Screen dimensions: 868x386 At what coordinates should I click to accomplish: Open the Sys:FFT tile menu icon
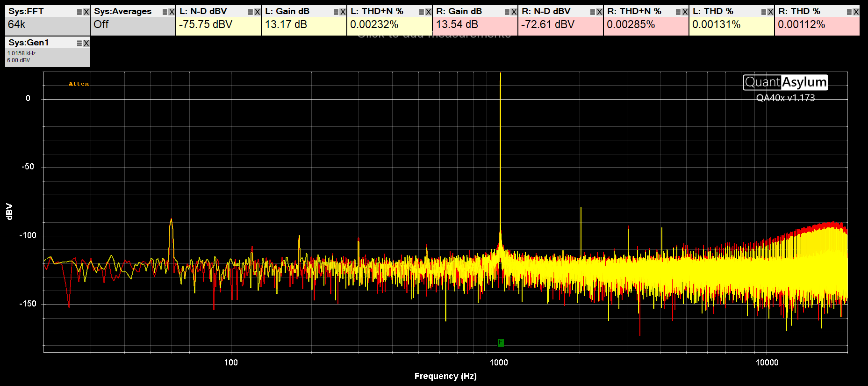pyautogui.click(x=79, y=12)
